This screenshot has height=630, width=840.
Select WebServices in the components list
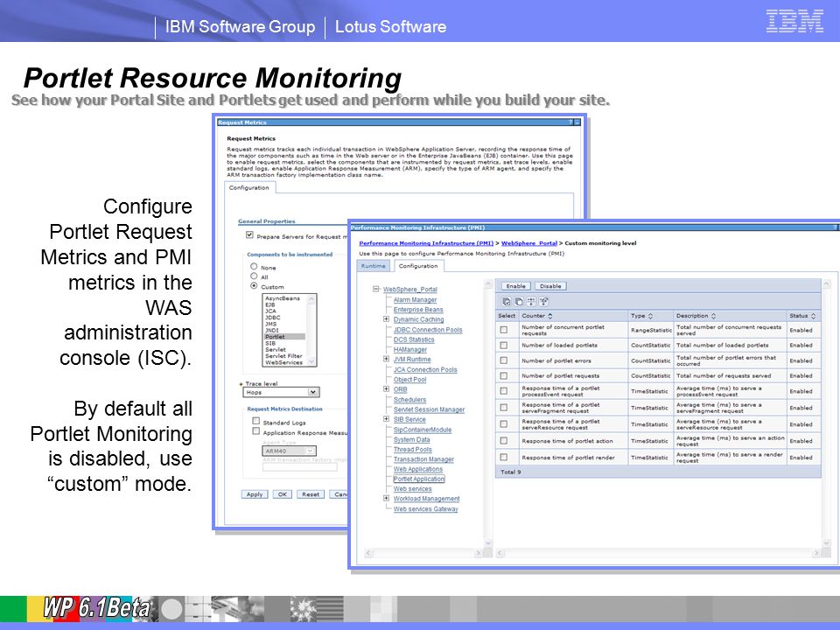[x=284, y=362]
